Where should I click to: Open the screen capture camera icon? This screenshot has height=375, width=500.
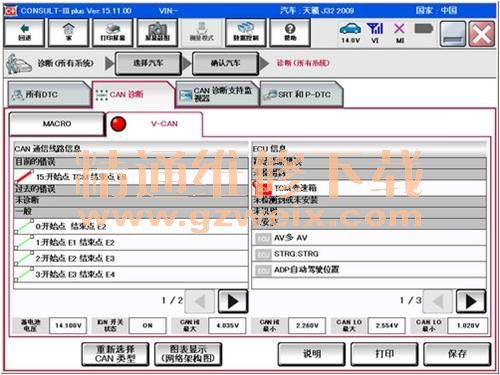tap(157, 32)
